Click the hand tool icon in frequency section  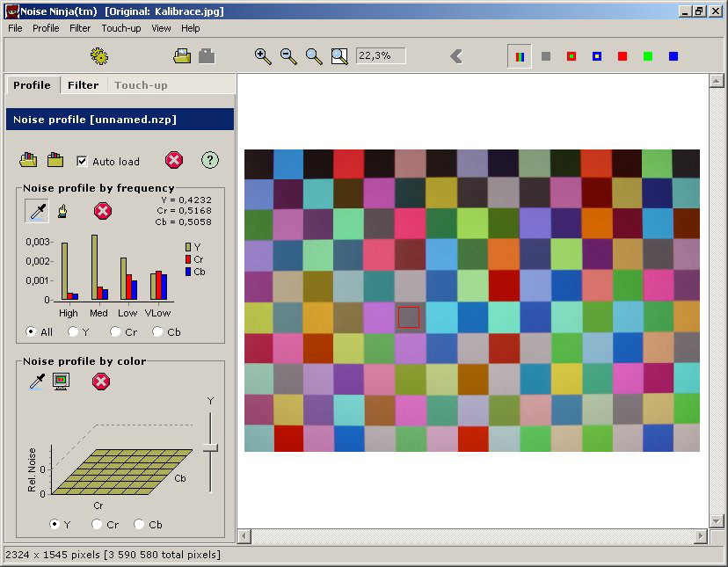tap(62, 211)
